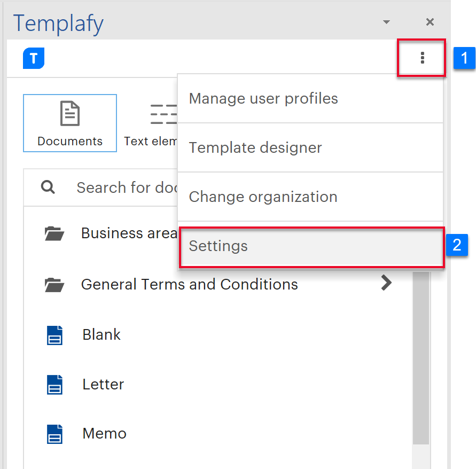Click the Blank document icon
476x469 pixels.
(54, 335)
